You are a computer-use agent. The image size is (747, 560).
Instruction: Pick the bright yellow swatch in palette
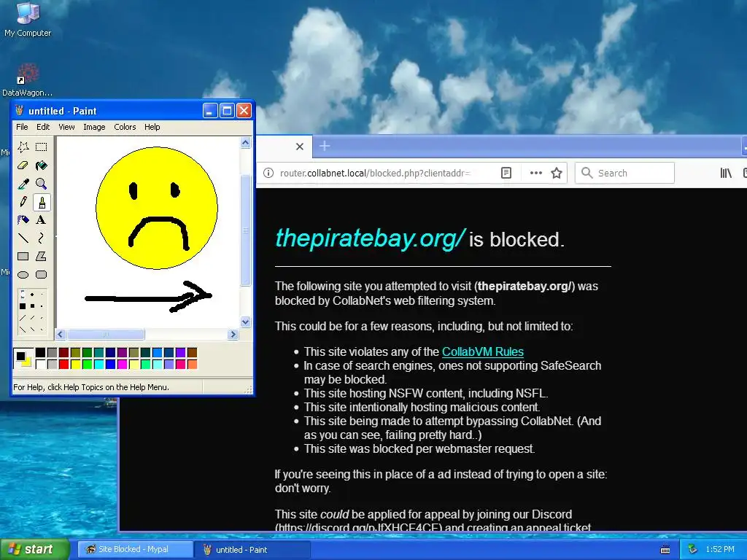coord(75,365)
